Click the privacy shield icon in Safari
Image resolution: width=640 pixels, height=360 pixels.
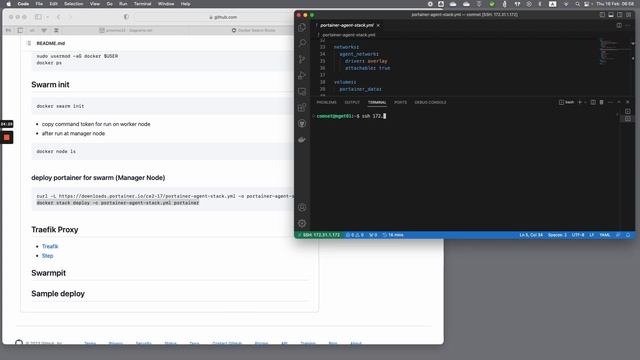click(126, 17)
